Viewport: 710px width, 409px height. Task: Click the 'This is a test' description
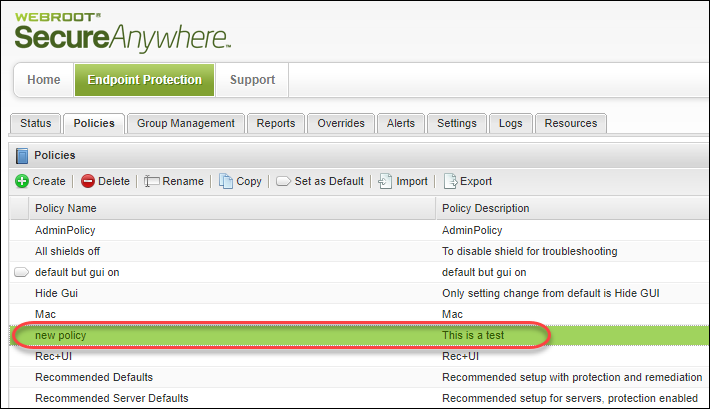[473, 335]
